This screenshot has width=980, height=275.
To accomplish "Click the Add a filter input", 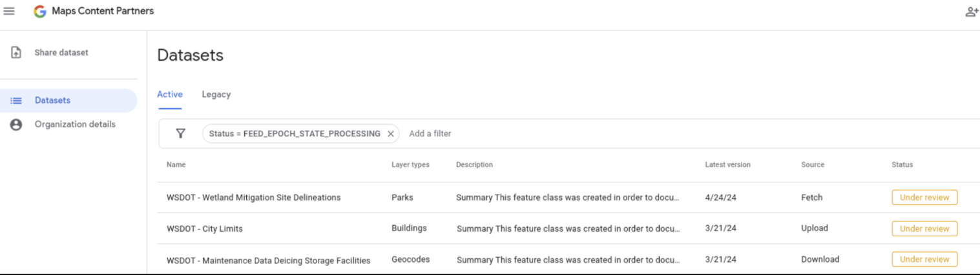I will point(430,134).
